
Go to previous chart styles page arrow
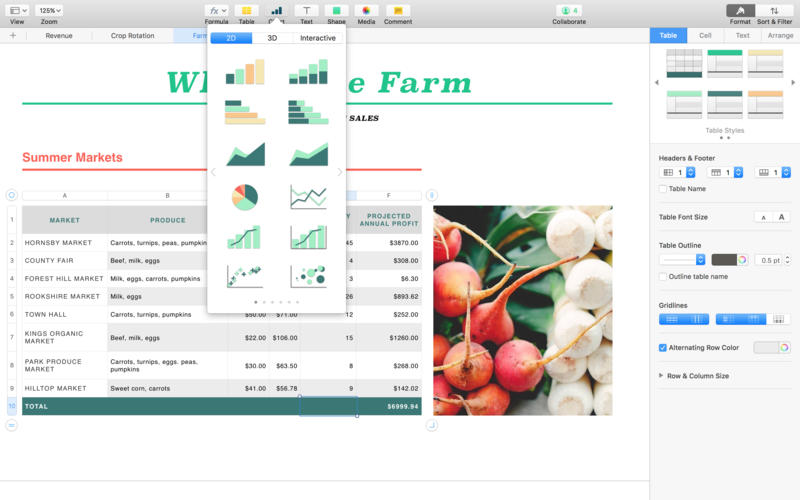[x=213, y=172]
